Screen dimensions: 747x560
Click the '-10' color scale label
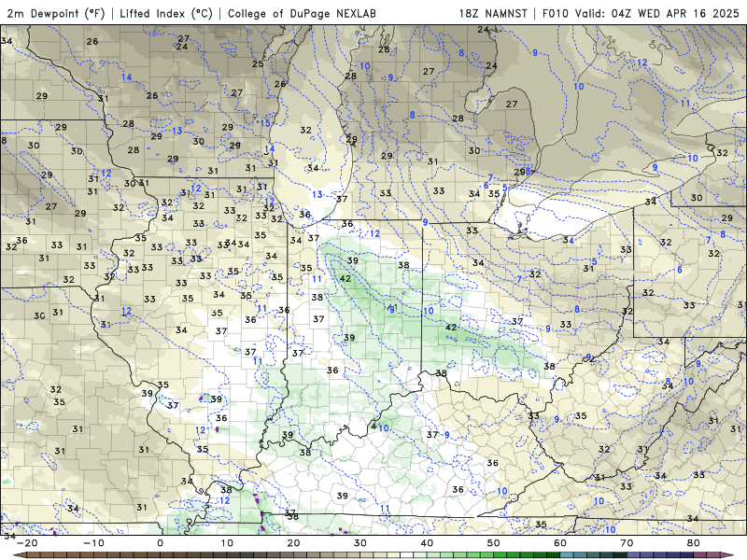[x=93, y=543]
